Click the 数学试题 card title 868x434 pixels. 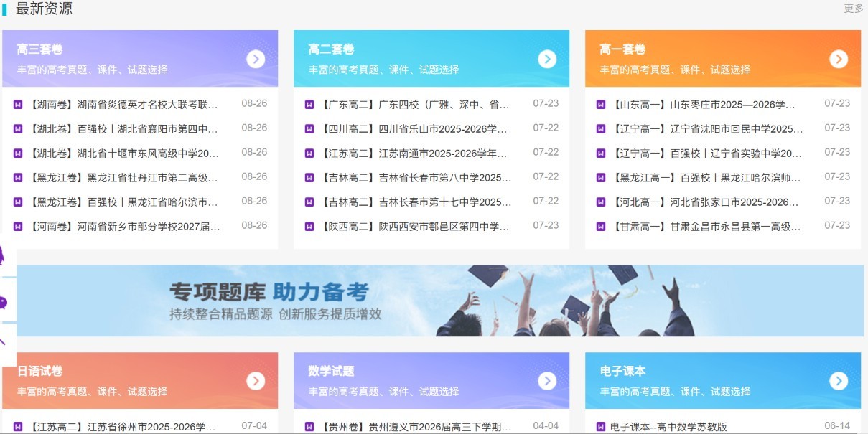(331, 372)
